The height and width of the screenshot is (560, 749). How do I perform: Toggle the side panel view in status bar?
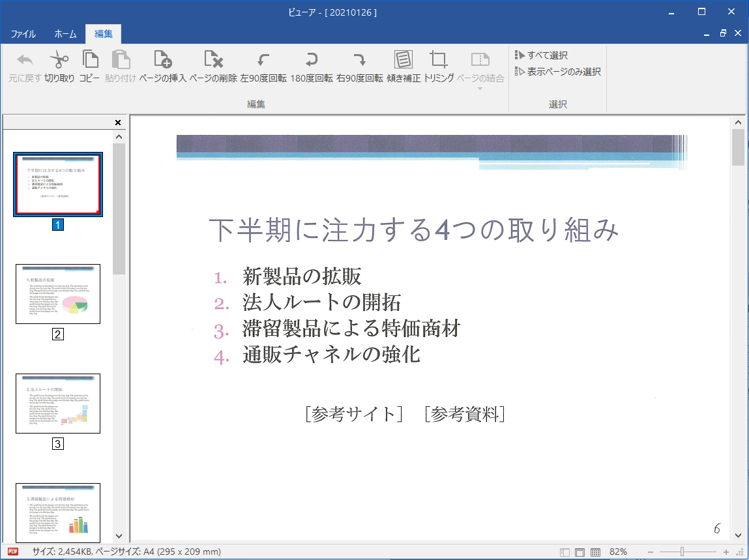565,552
